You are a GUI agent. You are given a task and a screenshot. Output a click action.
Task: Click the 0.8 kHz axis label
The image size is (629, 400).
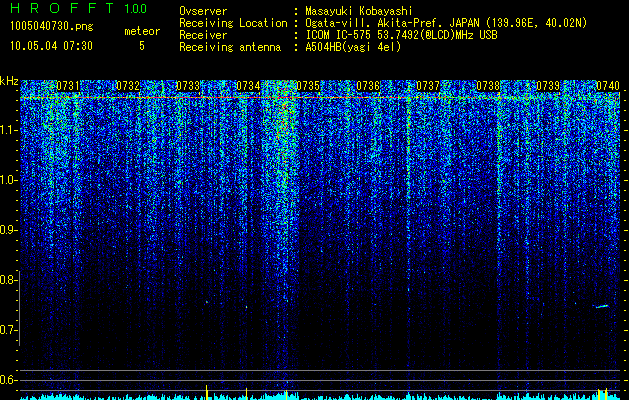click(x=8, y=280)
